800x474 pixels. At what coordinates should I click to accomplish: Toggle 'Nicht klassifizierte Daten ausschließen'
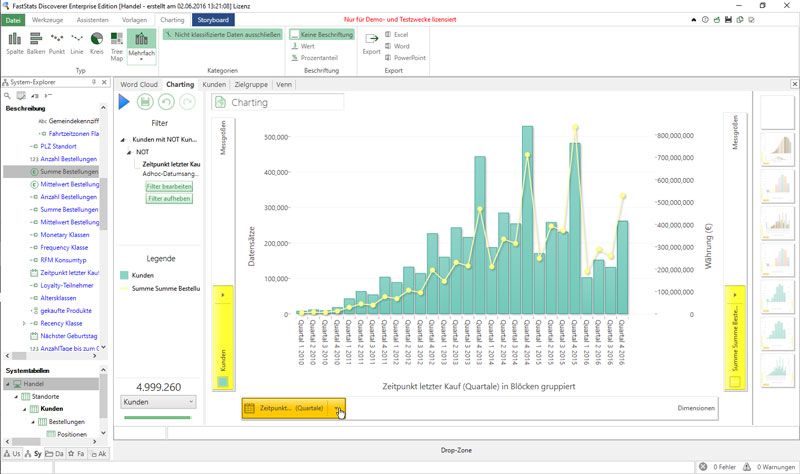click(x=222, y=35)
